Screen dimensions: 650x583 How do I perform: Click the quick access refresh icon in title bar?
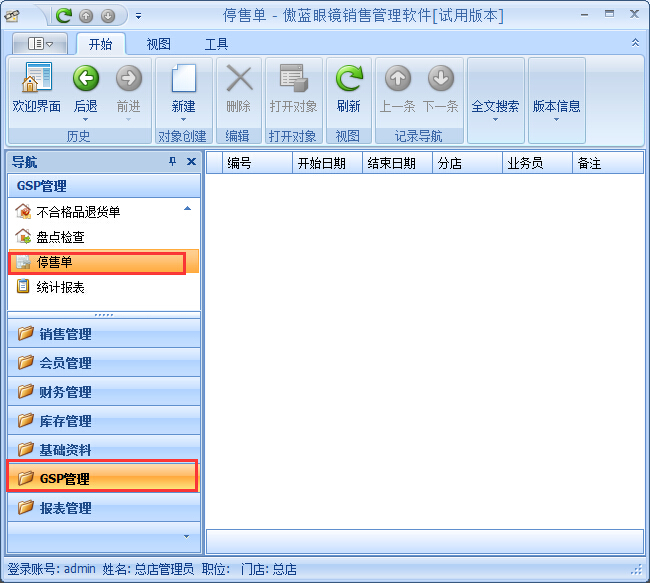click(64, 16)
